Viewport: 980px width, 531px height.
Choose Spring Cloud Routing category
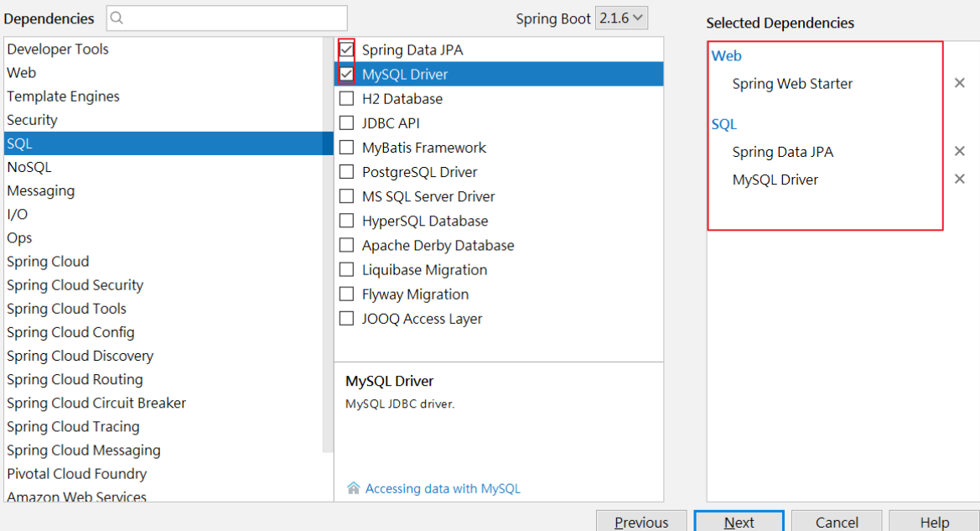point(163,380)
